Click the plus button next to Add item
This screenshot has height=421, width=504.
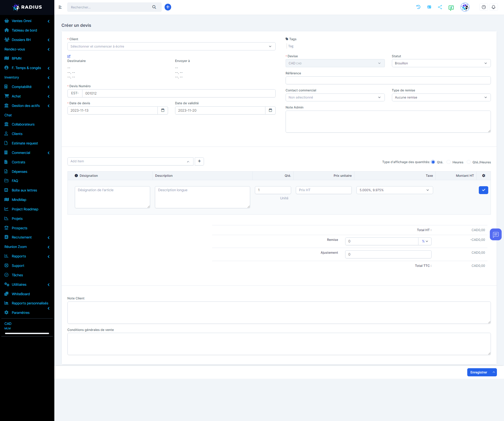tap(199, 161)
